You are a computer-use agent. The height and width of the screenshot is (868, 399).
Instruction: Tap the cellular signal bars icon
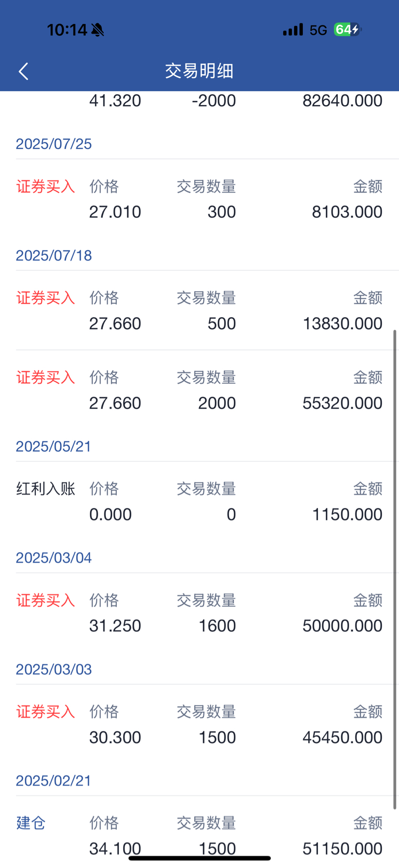point(292,30)
